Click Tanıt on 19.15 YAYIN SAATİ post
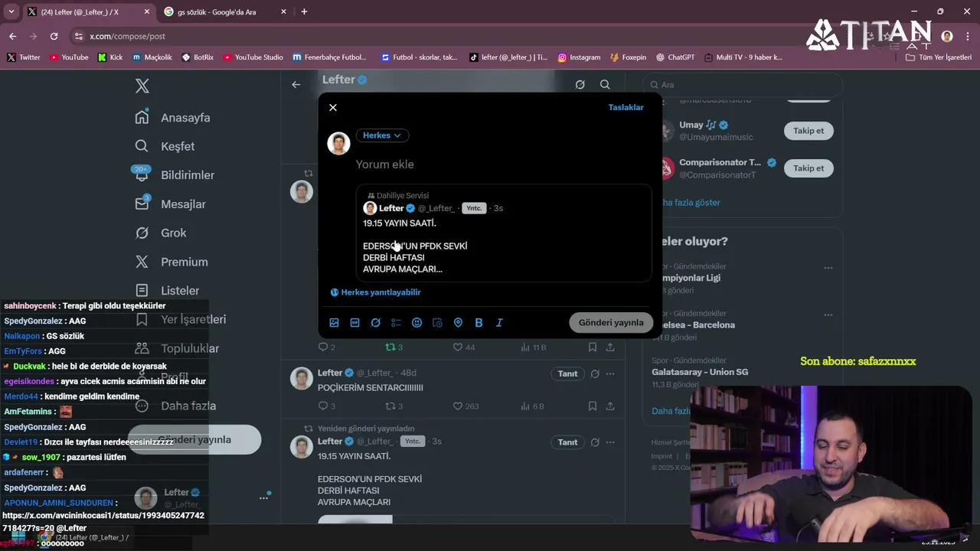This screenshot has height=551, width=980. pyautogui.click(x=567, y=442)
